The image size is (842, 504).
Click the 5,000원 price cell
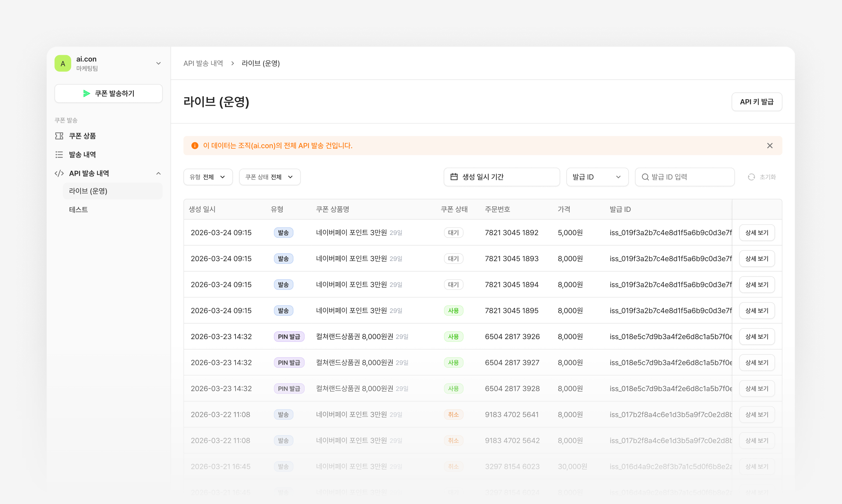(570, 233)
